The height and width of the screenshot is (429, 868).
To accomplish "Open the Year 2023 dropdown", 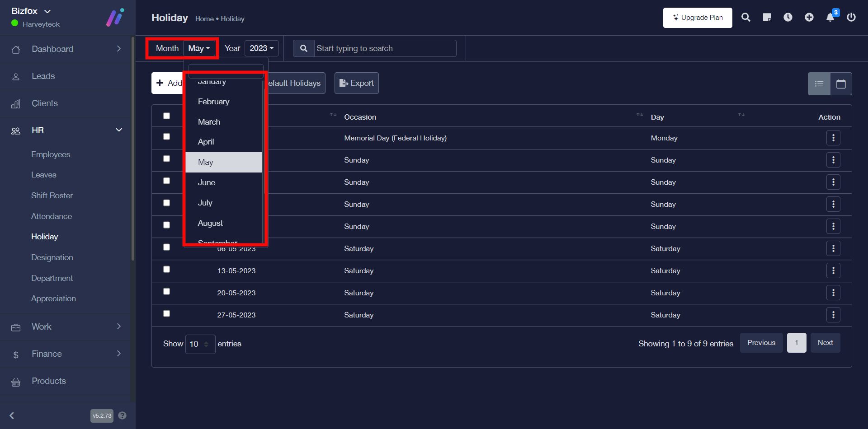I will pyautogui.click(x=261, y=48).
